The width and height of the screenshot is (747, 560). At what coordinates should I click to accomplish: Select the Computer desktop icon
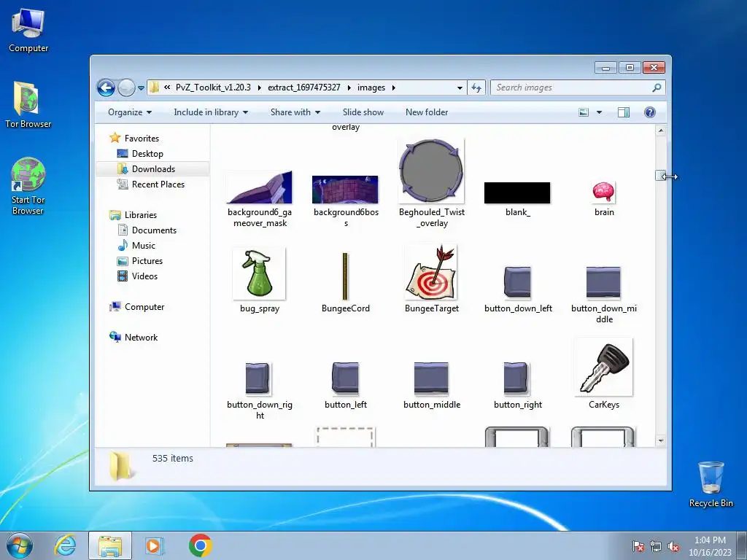click(28, 30)
